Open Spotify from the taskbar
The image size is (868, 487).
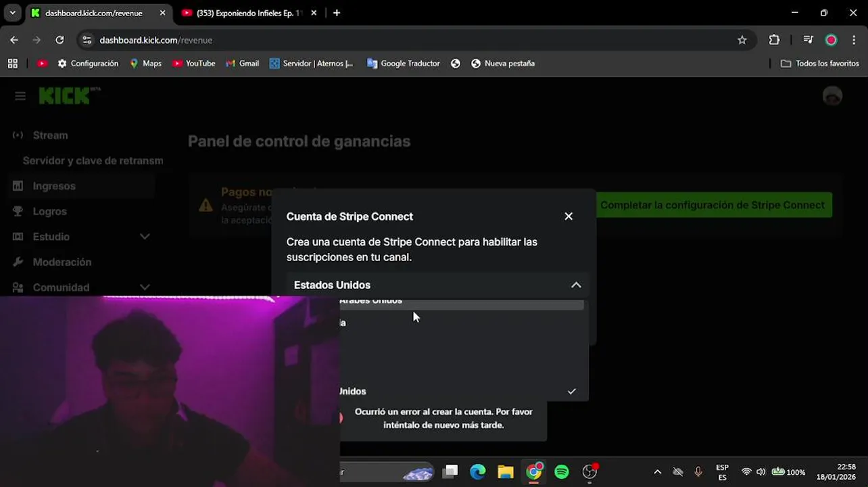(x=562, y=471)
